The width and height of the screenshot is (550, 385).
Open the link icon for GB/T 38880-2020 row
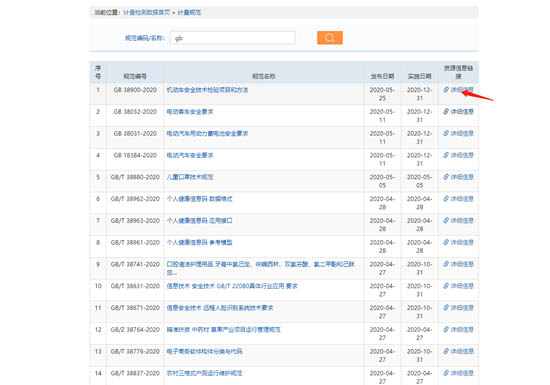446,177
